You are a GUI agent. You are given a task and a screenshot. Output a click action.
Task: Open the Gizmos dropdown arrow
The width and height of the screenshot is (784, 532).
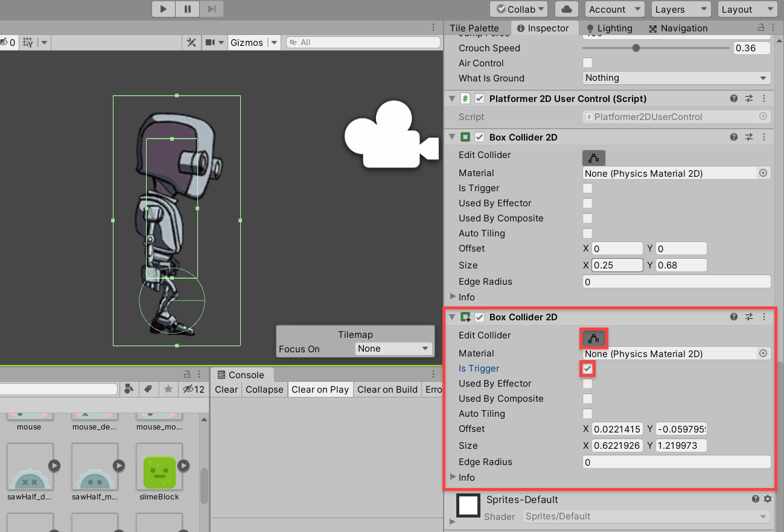(275, 42)
